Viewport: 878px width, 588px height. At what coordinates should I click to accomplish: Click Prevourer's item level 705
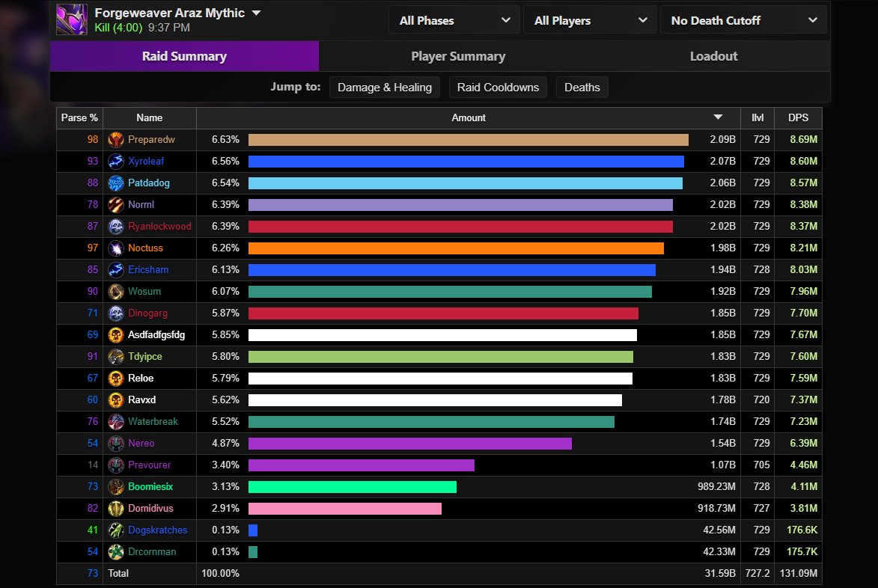coord(761,465)
